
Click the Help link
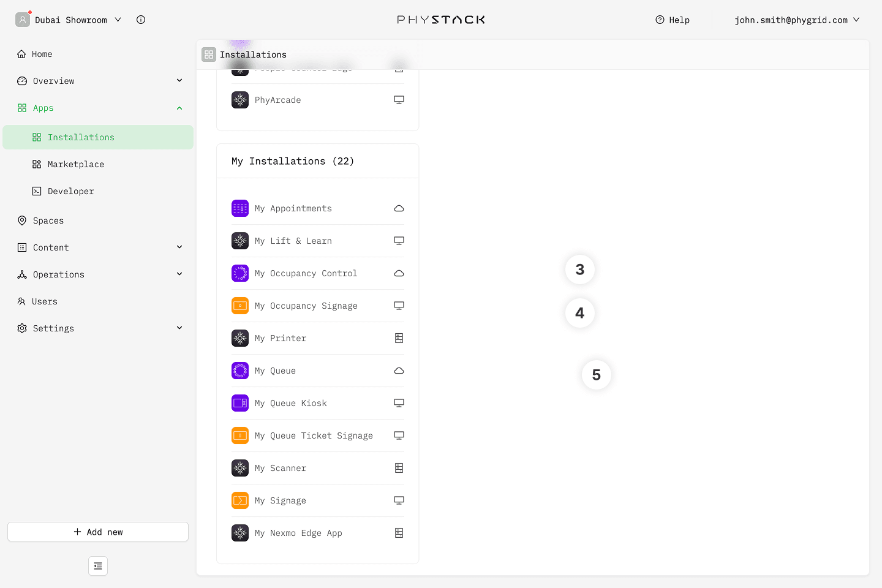673,20
